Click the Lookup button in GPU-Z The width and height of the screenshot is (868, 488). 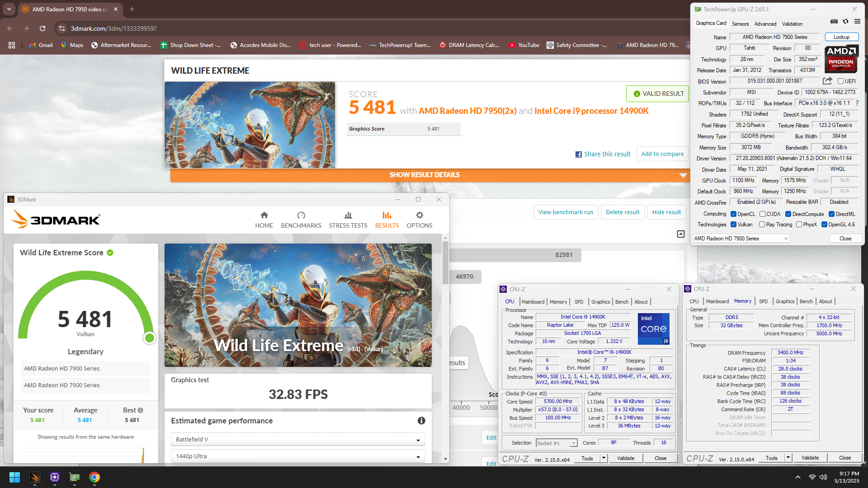[x=841, y=37]
